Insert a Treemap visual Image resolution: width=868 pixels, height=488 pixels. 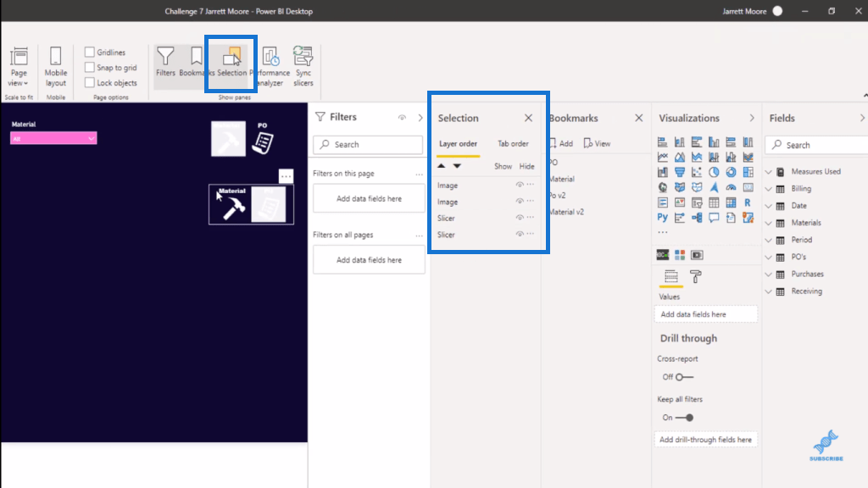coord(748,172)
